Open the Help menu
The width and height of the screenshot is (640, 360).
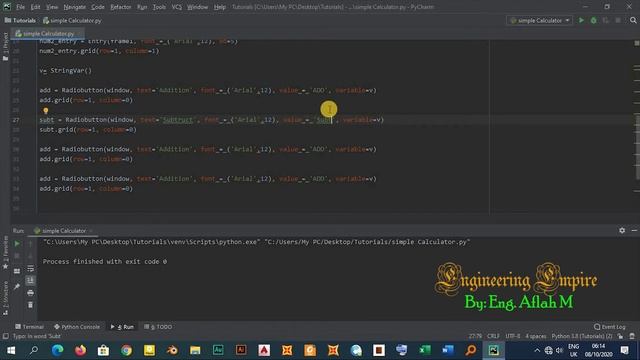click(x=220, y=7)
